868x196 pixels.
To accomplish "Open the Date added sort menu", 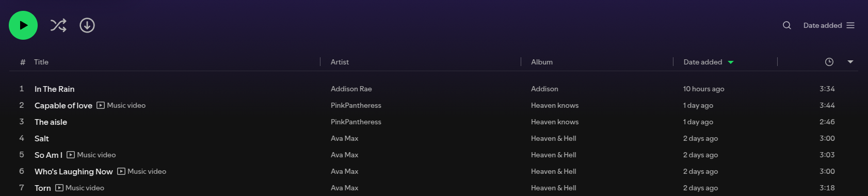I will [829, 25].
